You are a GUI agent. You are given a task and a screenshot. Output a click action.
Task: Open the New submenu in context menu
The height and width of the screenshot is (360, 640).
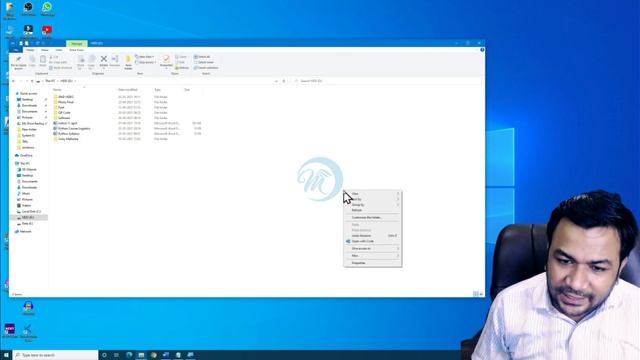pos(373,256)
